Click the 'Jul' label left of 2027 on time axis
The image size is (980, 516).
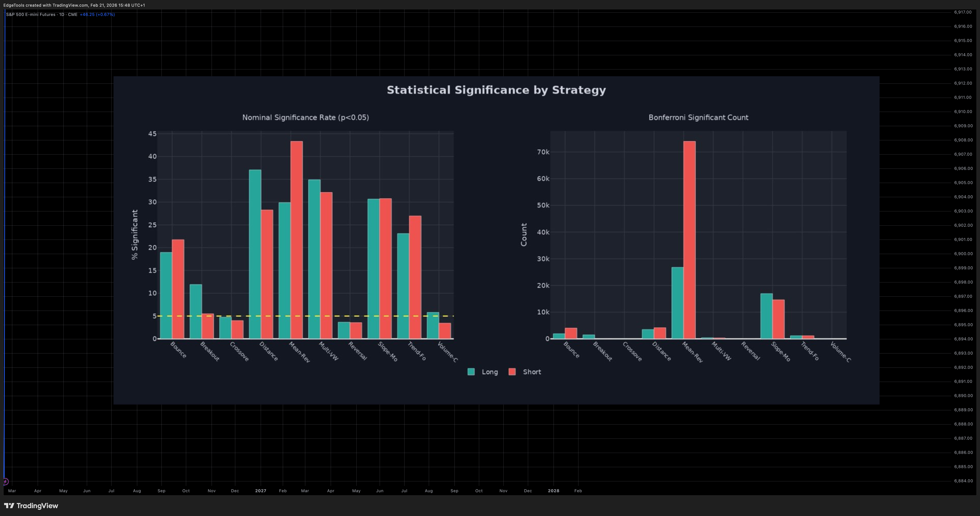click(x=111, y=491)
